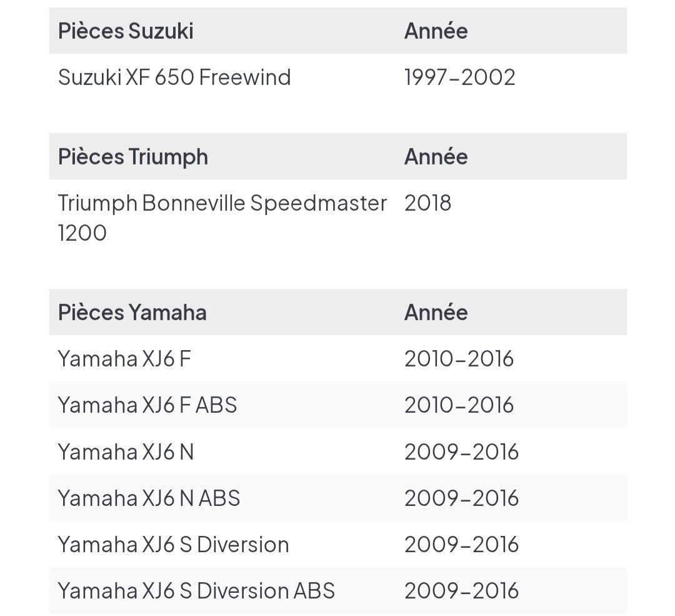Click year range beside Yamaha XJ6 F ABS
675x616 pixels.
459,405
